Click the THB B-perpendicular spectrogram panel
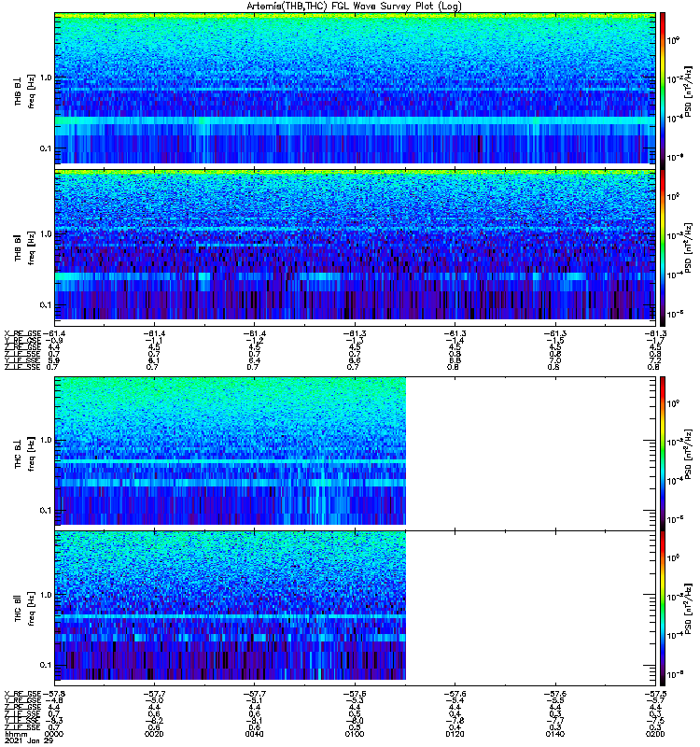This screenshot has width=700, height=747. click(355, 89)
